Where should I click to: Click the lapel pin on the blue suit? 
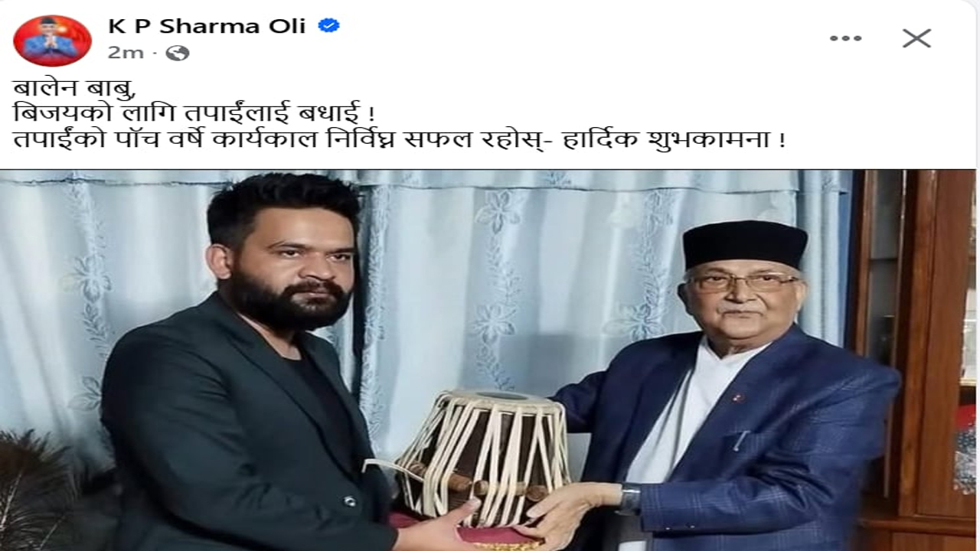(737, 397)
